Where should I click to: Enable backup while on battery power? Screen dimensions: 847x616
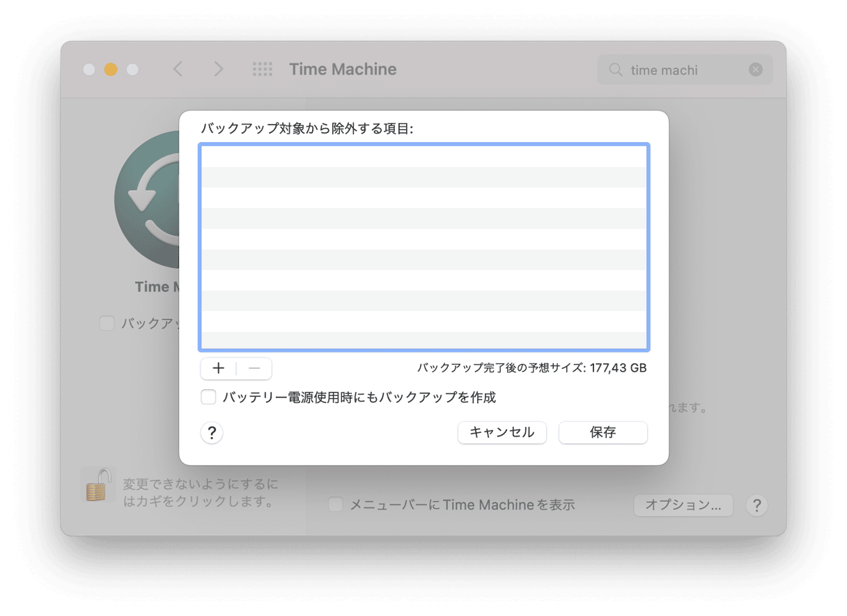[208, 397]
